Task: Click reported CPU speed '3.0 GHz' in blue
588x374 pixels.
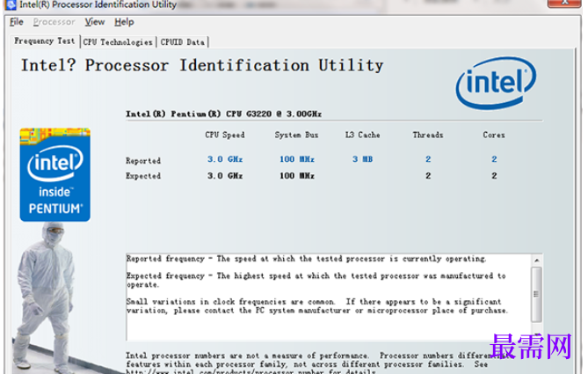Action: 225,159
